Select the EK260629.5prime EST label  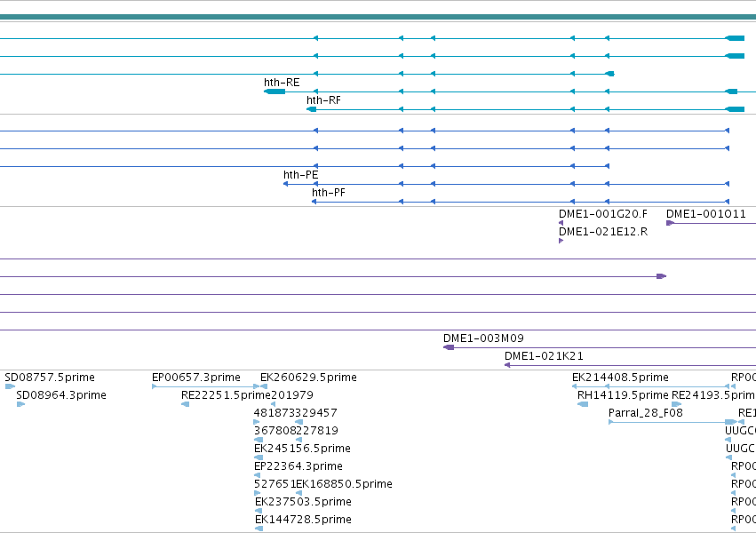(308, 378)
